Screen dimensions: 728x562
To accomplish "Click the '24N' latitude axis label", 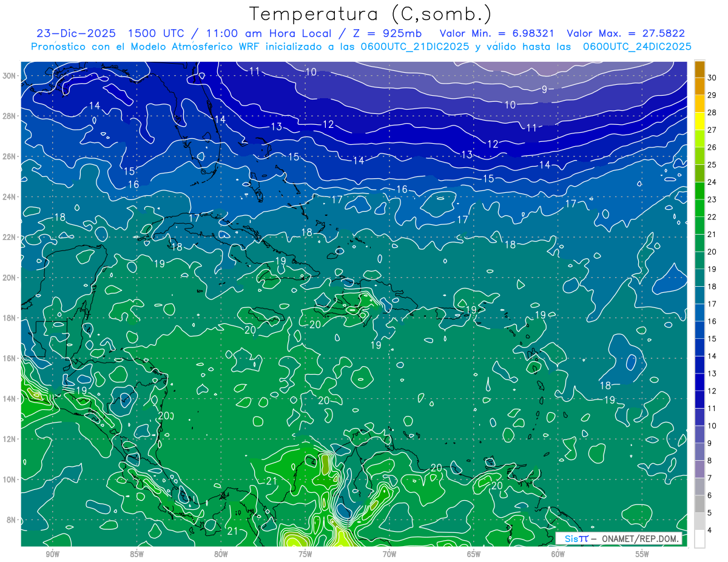I will (10, 197).
